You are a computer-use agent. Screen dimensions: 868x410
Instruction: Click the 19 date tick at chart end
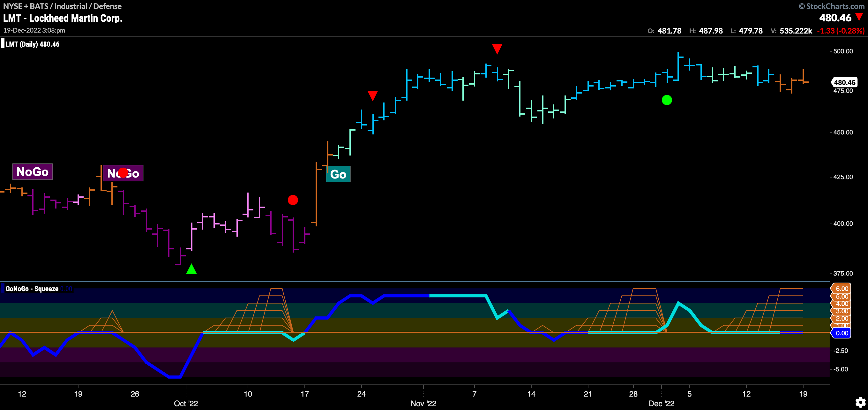tap(803, 394)
